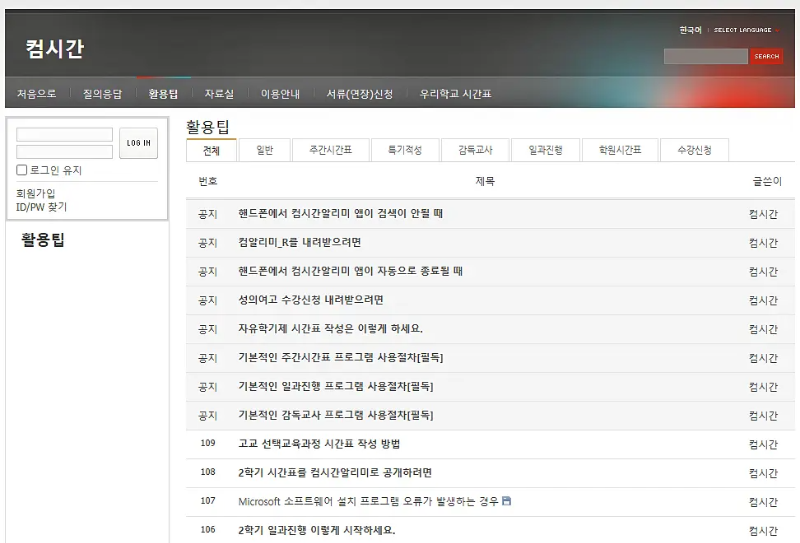Click author 컴시간 on post 109

pos(763,445)
